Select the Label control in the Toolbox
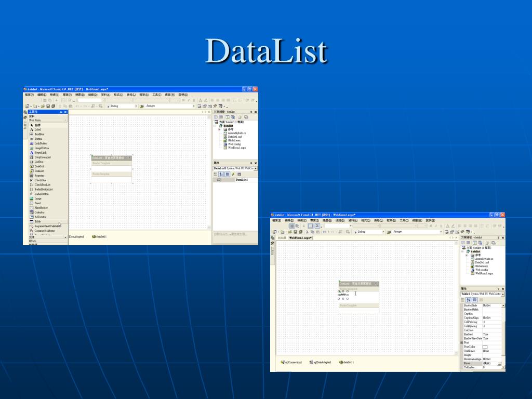 pos(35,129)
